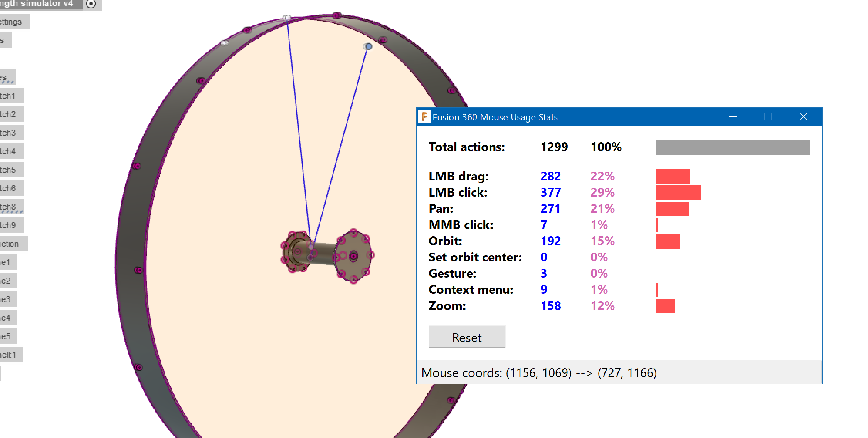
Task: Click the red Zoom percentage bar
Action: point(666,306)
